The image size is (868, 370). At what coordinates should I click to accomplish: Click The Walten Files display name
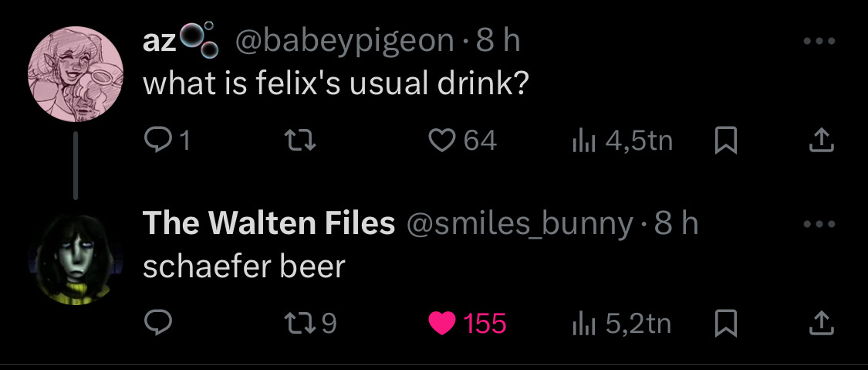pyautogui.click(x=269, y=224)
